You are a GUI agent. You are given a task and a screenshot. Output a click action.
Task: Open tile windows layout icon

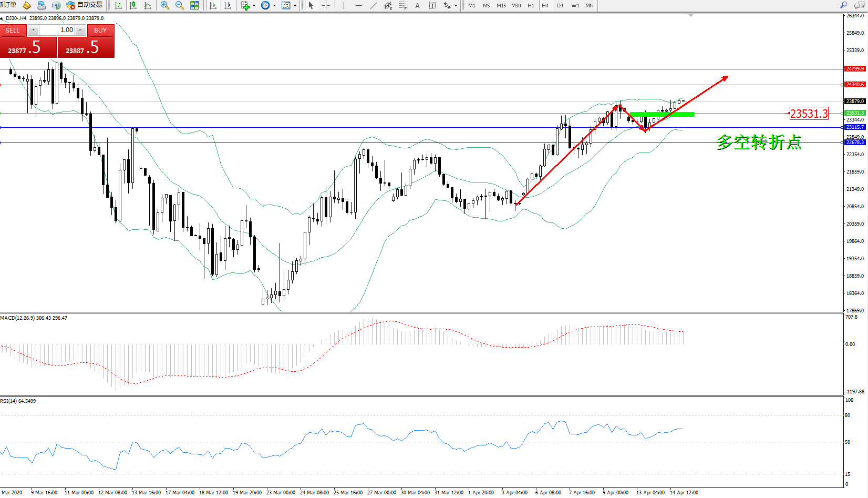click(x=194, y=5)
